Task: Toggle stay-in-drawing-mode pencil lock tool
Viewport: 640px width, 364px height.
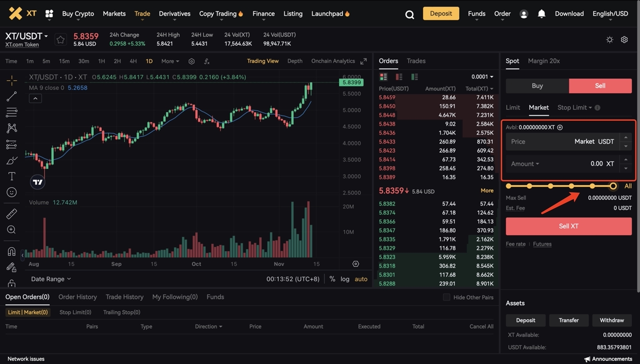Action: click(x=12, y=267)
